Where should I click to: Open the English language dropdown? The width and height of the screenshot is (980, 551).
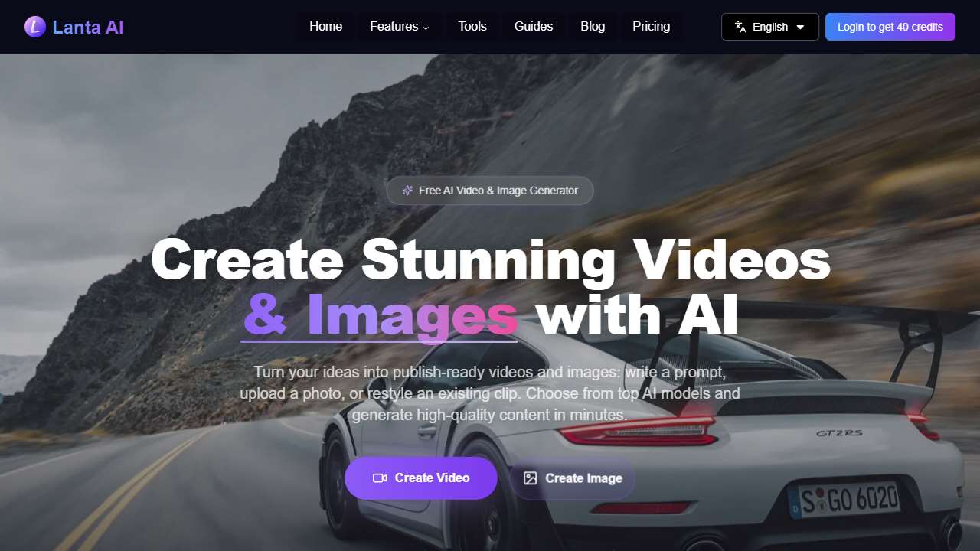(x=769, y=27)
